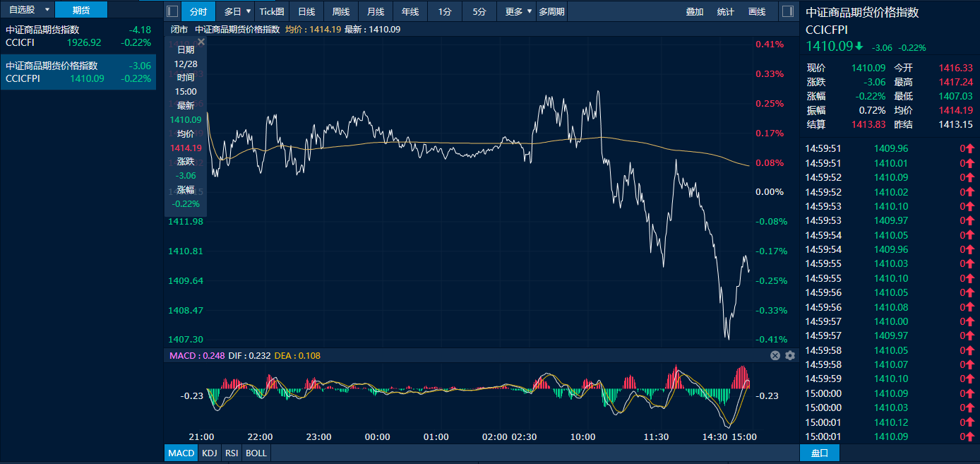Click the MACD : 0.248 value label
This screenshot has height=464, width=980.
pos(197,355)
